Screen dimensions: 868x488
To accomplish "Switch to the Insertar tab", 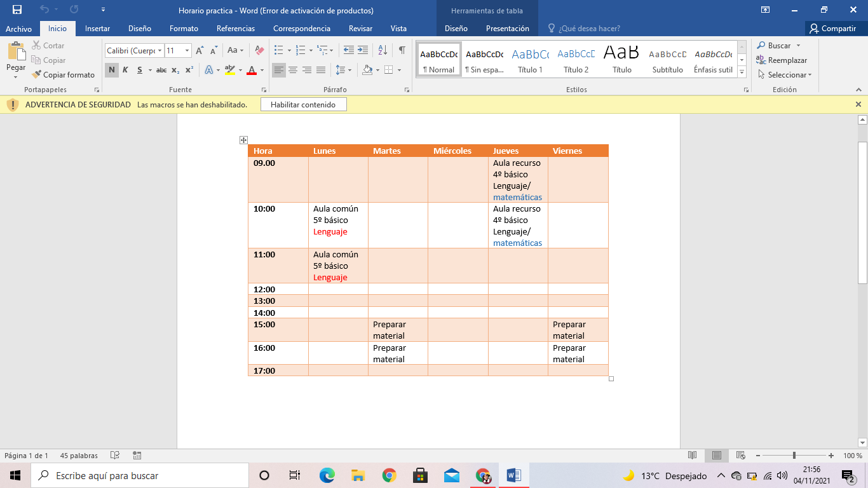I will 97,29.
